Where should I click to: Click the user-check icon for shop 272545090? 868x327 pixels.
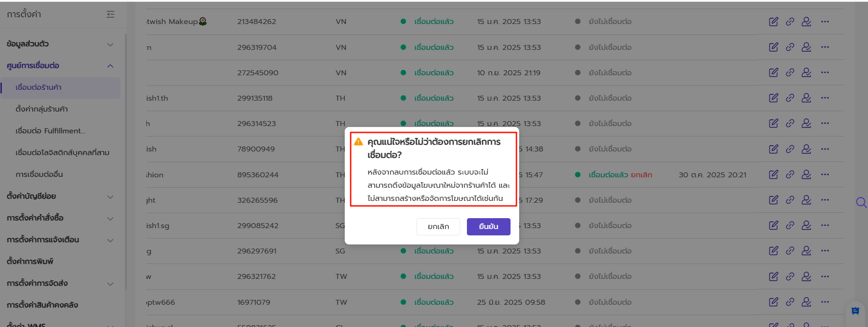tap(806, 73)
